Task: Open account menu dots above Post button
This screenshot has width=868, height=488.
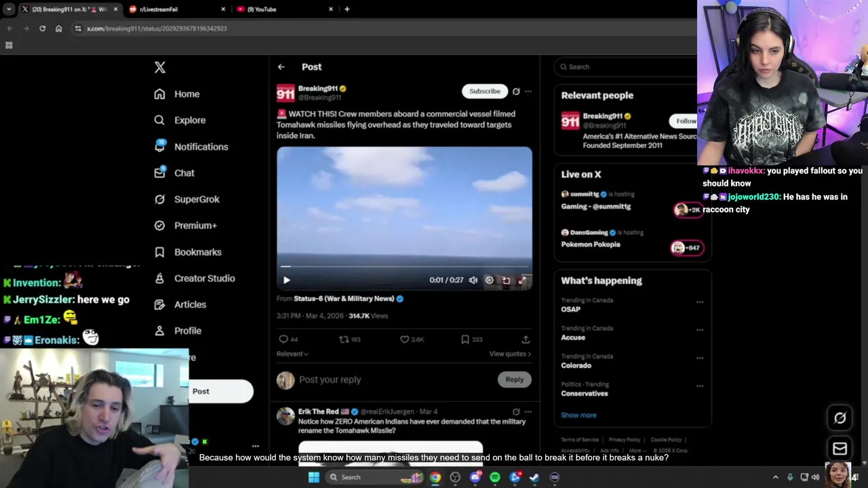Action: [x=256, y=446]
